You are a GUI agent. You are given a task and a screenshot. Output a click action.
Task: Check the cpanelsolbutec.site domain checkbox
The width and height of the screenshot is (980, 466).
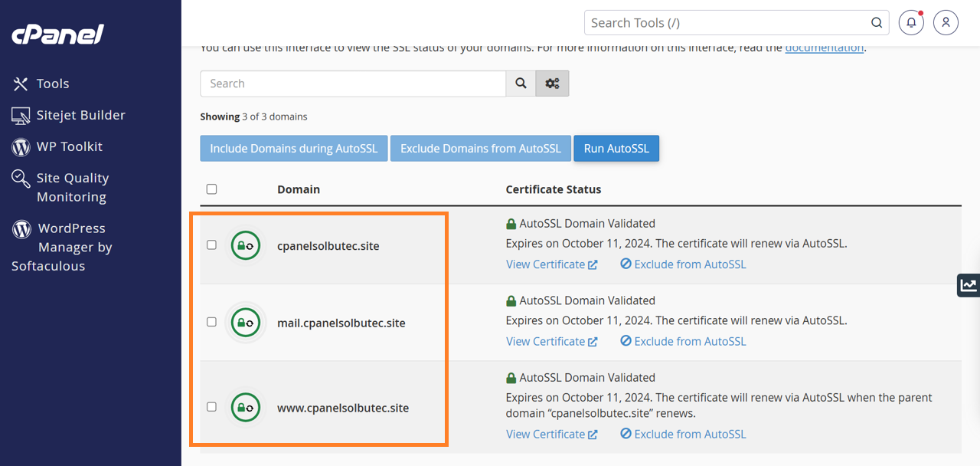click(x=212, y=245)
